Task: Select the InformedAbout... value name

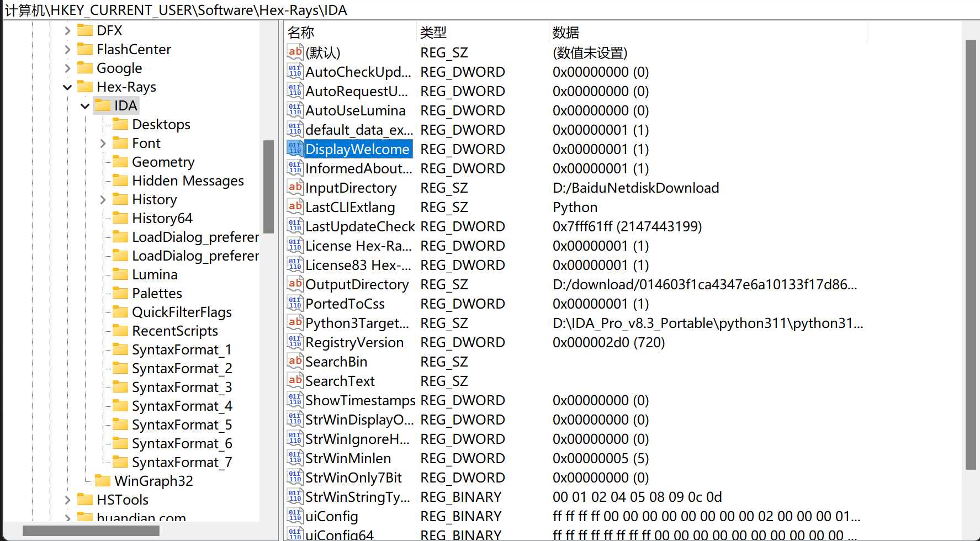Action: pos(359,168)
